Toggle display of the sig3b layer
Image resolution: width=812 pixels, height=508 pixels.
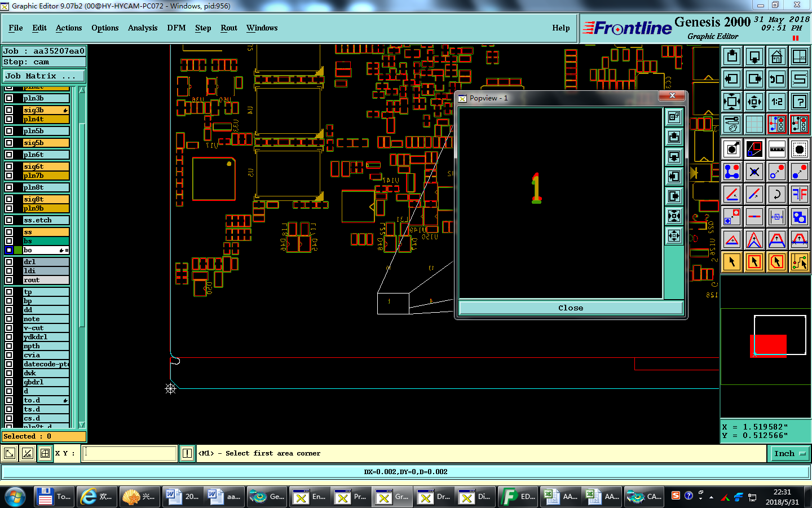coord(9,110)
